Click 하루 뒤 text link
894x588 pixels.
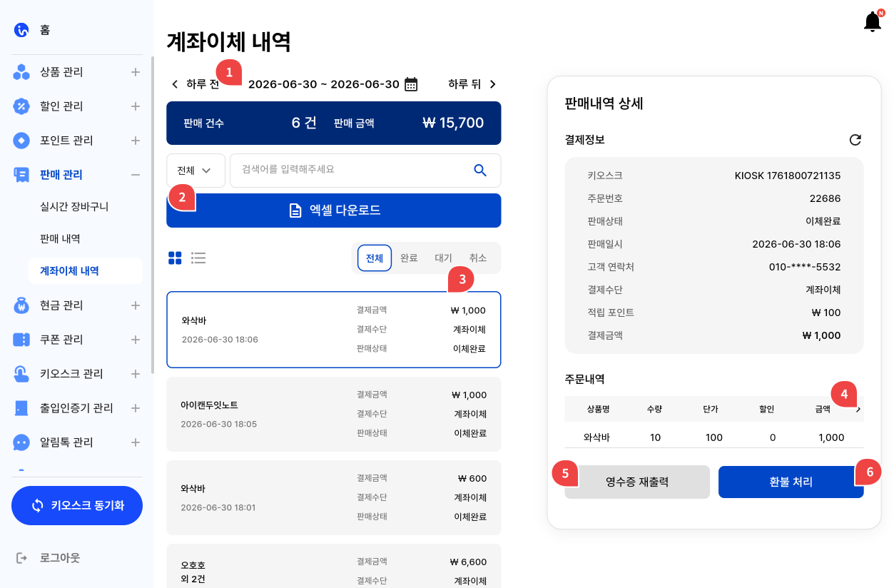point(464,84)
